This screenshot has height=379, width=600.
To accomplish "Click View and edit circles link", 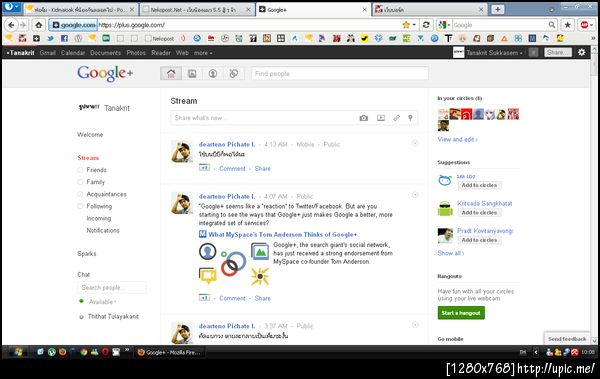I will (457, 139).
